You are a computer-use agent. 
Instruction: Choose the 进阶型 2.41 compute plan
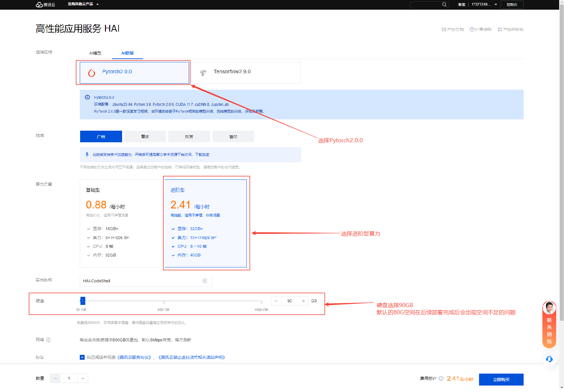point(206,223)
